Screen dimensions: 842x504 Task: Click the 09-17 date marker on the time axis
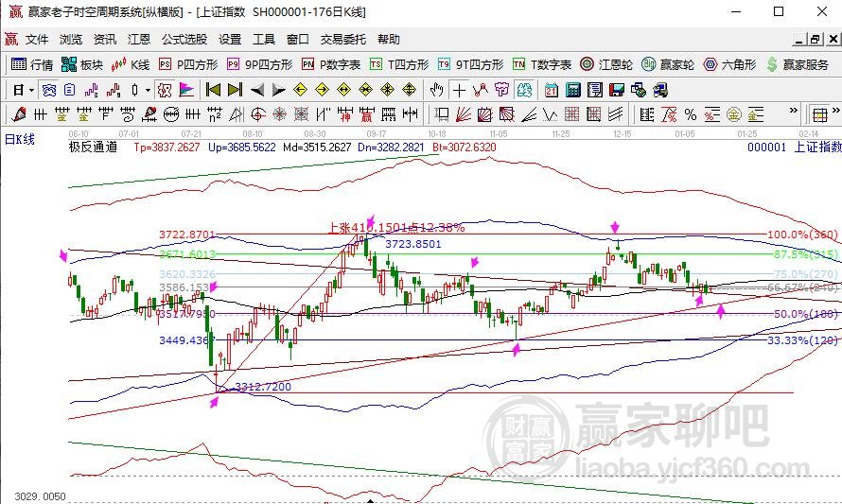tap(377, 133)
